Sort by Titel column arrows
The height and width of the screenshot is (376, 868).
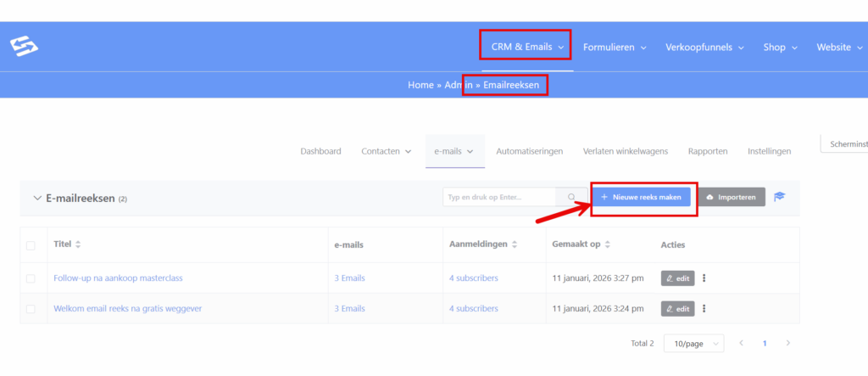[x=79, y=244]
